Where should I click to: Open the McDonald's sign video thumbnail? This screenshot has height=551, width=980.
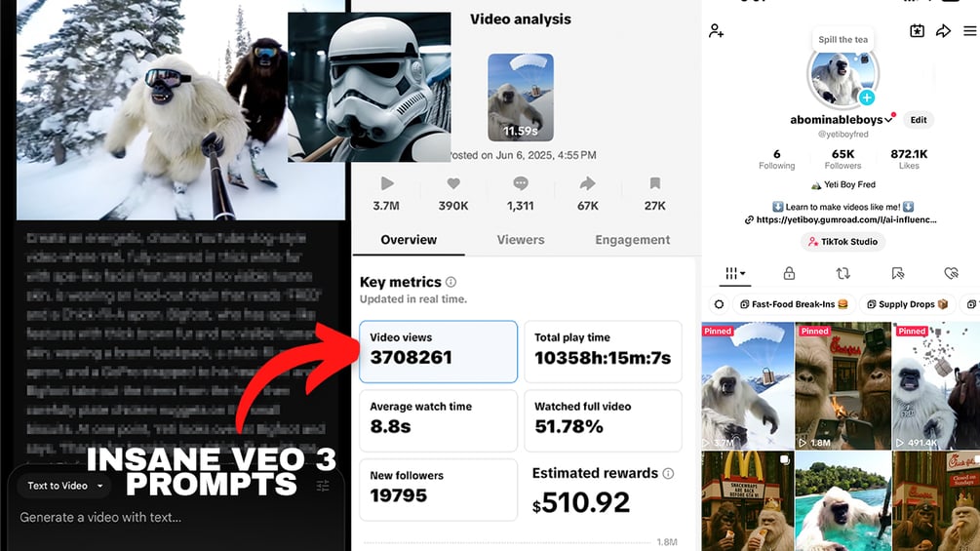pos(748,501)
